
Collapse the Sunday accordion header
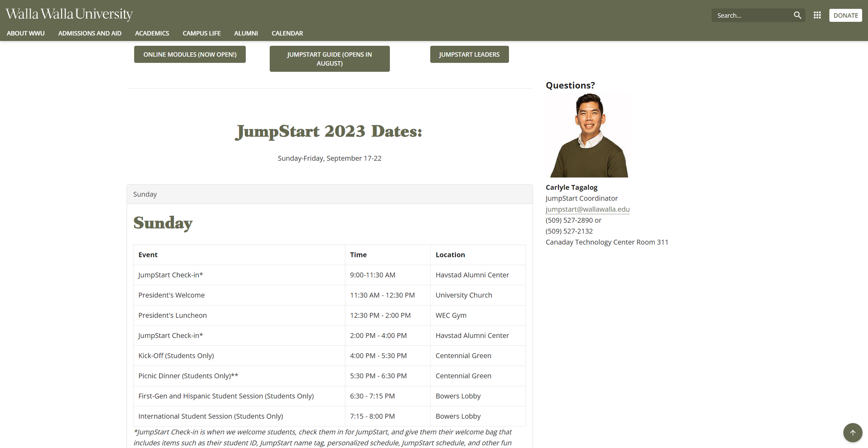click(329, 194)
